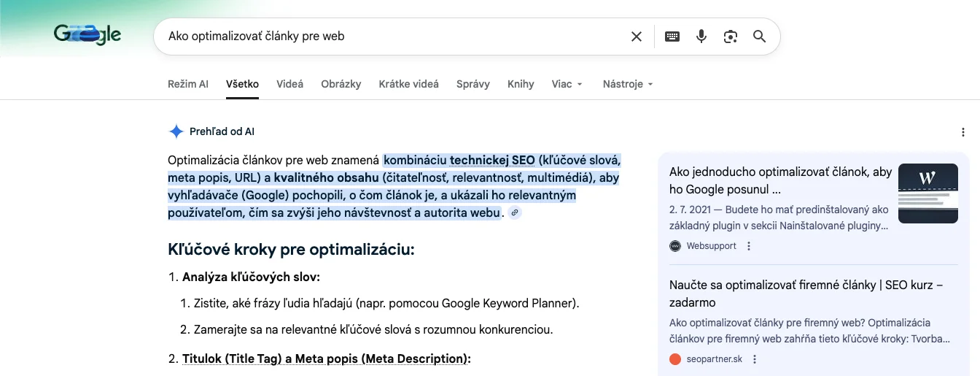Open the Videá tab

289,84
